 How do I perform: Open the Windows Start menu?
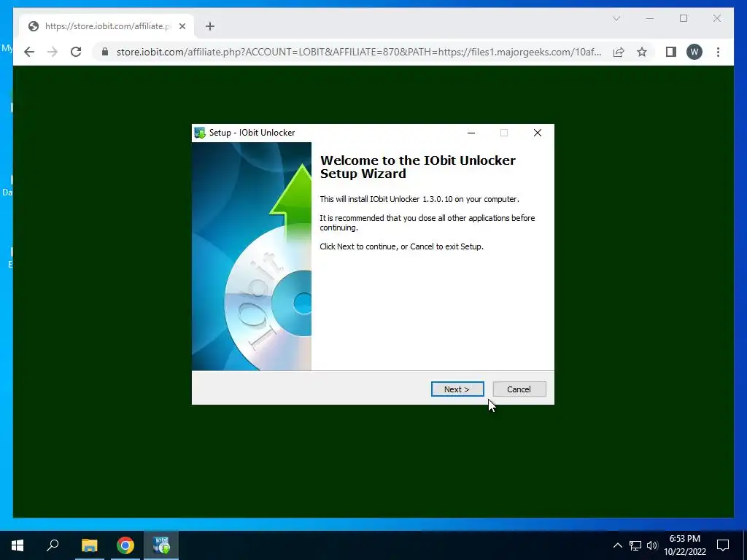tap(18, 545)
